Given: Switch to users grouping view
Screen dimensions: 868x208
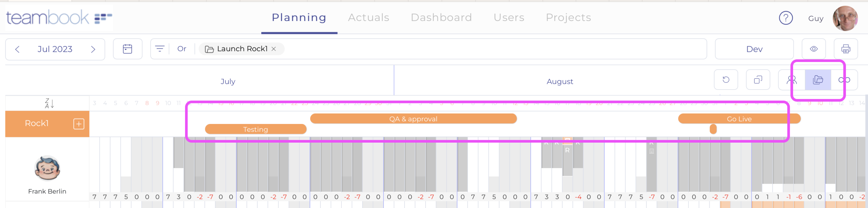Looking at the screenshot, I should click(792, 80).
